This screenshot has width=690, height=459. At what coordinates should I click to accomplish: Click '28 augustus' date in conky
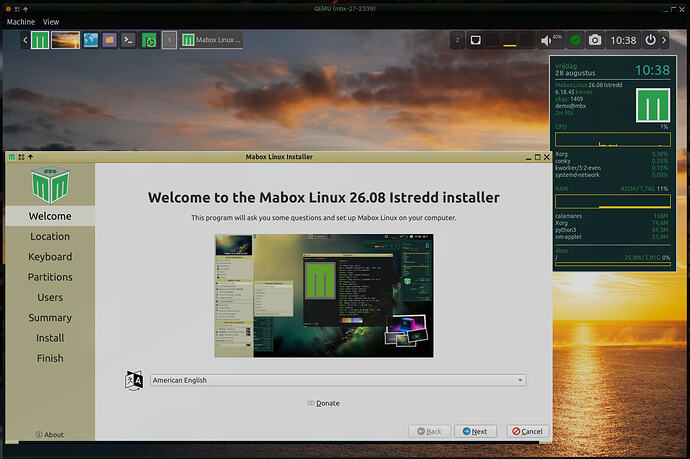click(575, 73)
